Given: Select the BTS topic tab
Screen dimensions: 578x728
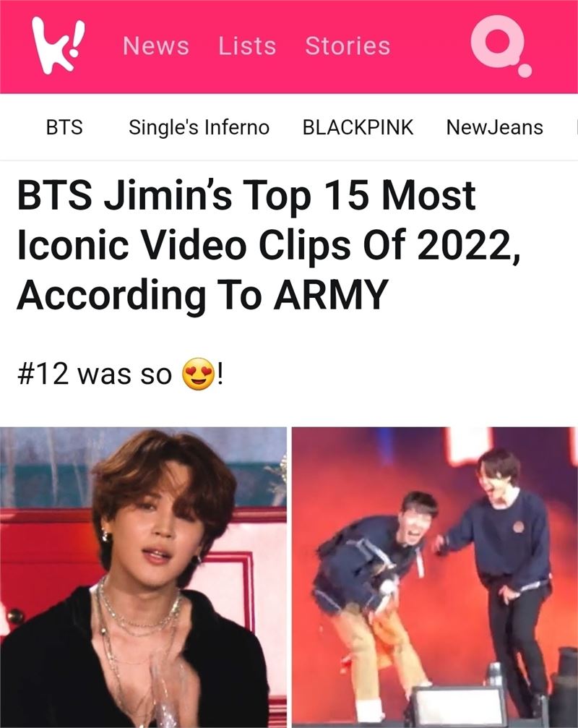Looking at the screenshot, I should [64, 127].
